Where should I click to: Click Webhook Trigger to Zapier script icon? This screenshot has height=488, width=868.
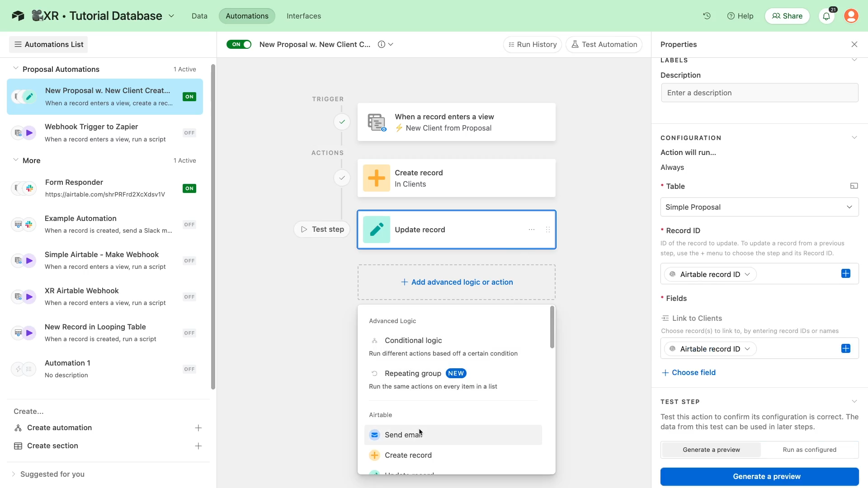coord(29,133)
